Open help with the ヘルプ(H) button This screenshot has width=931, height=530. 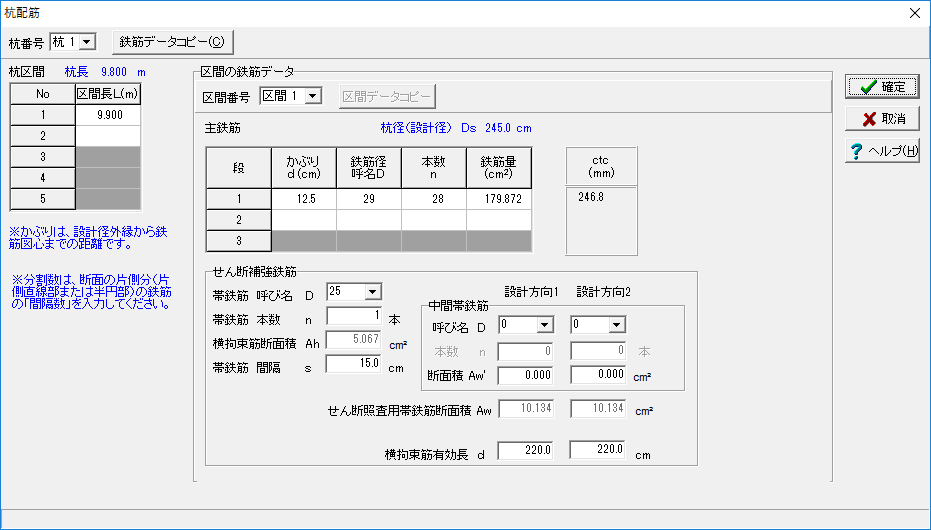point(882,151)
